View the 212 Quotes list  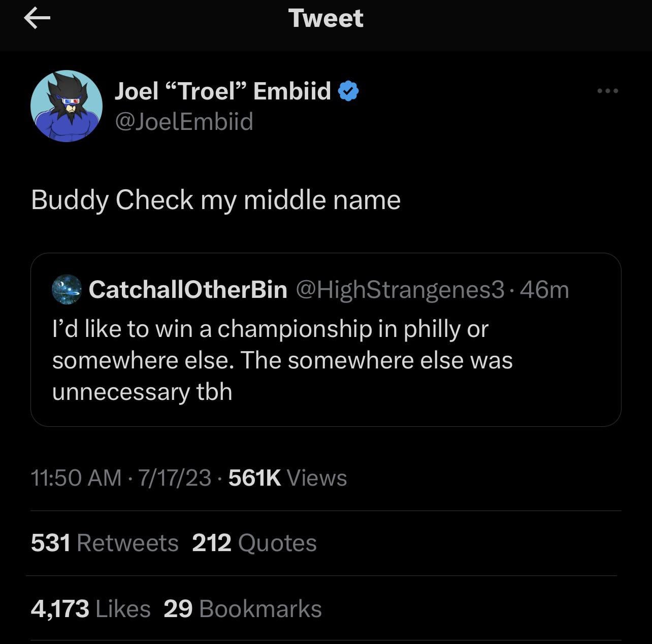254,543
